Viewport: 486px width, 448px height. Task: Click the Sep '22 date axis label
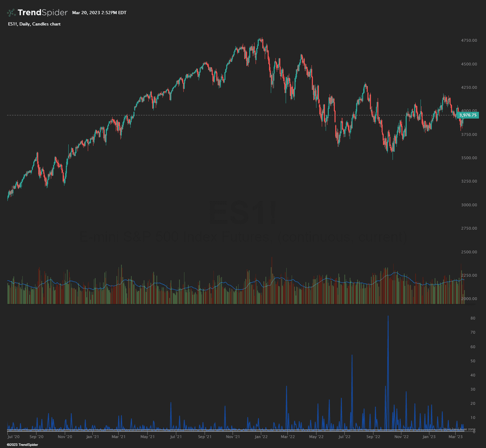pos(373,437)
